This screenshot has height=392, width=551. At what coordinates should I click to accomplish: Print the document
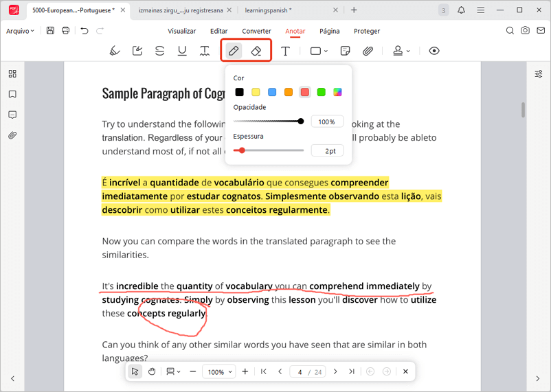pos(65,31)
